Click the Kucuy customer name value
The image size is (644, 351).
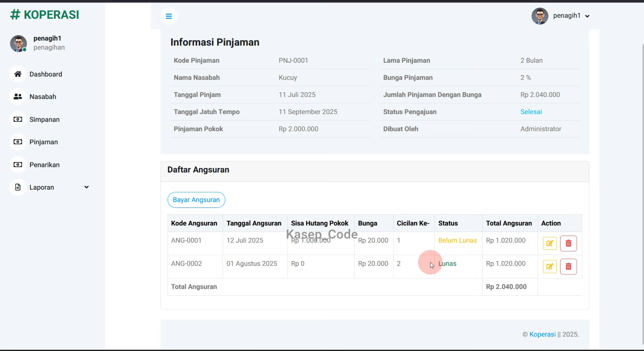point(288,77)
